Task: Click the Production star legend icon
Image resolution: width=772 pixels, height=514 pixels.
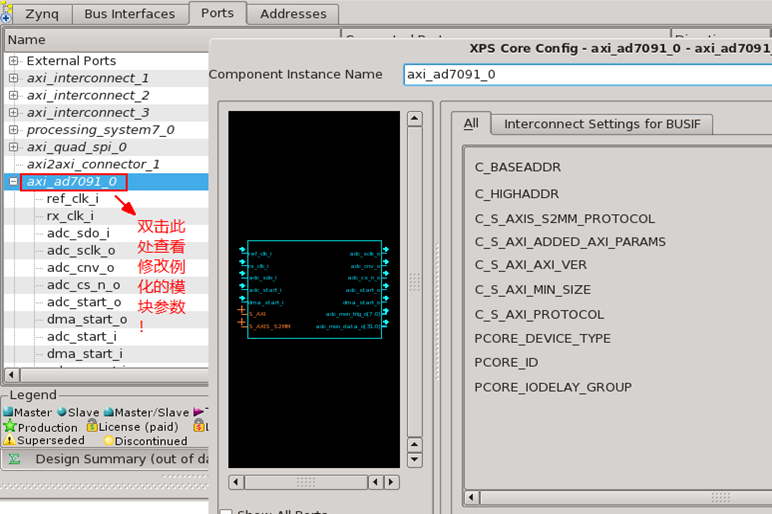Action: point(10,426)
